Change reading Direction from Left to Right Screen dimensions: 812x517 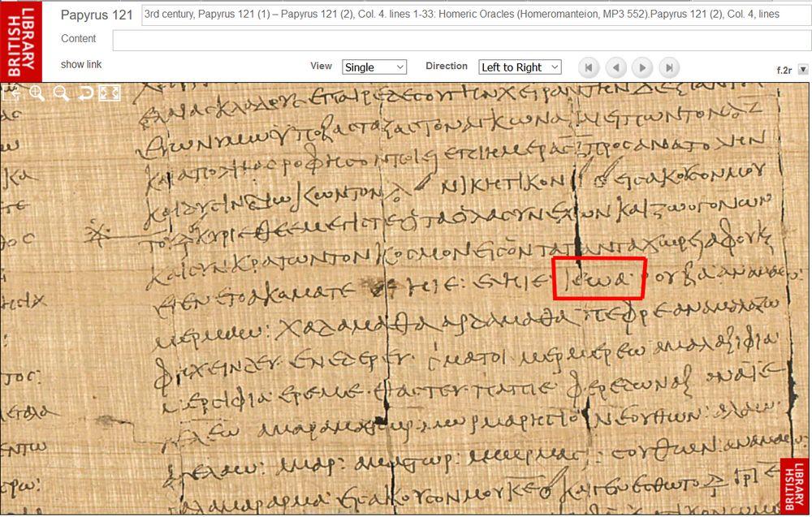click(519, 67)
